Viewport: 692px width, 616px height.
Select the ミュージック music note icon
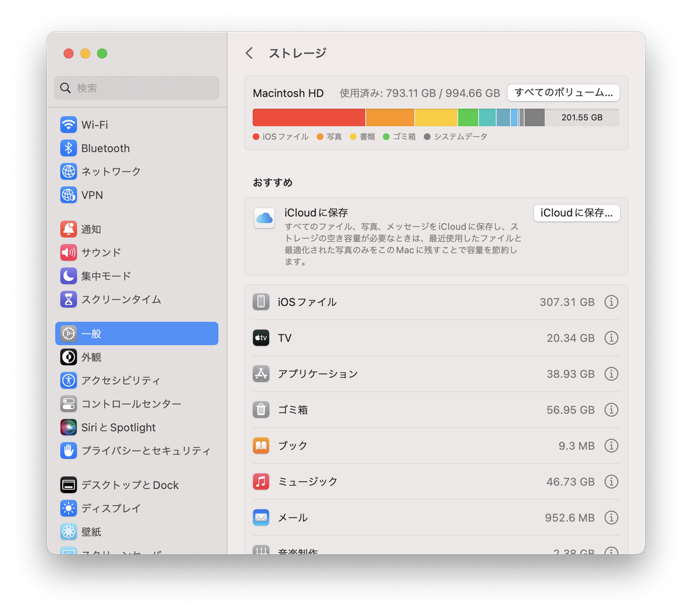coord(261,481)
